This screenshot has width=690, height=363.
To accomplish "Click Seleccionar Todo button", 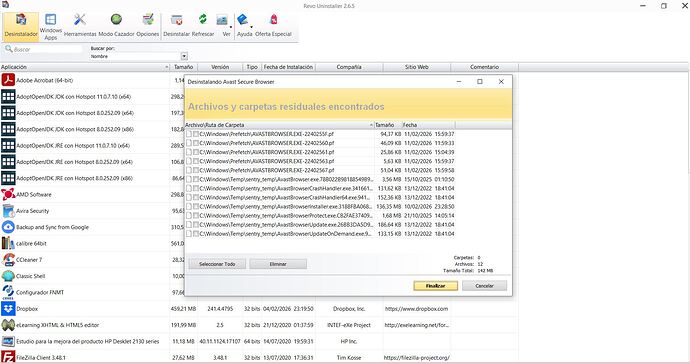I will 217,264.
